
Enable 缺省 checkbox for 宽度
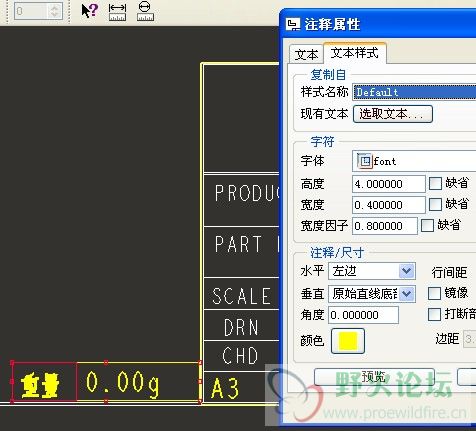point(435,204)
